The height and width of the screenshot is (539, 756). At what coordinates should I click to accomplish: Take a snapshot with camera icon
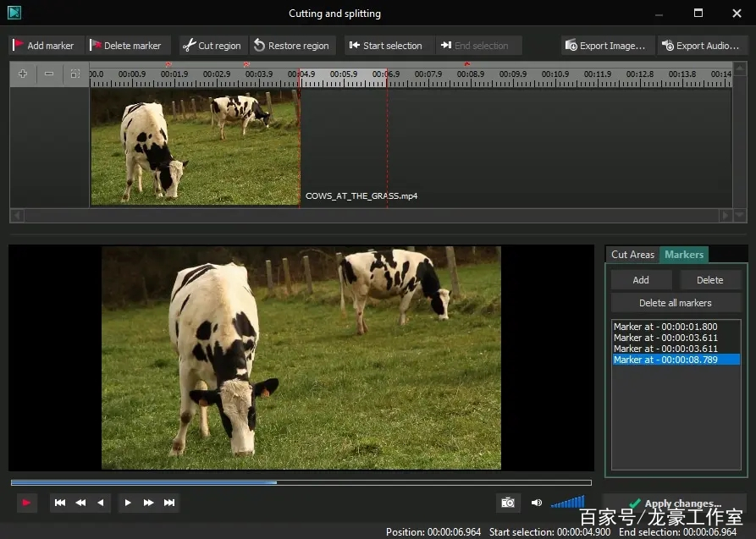(x=508, y=503)
